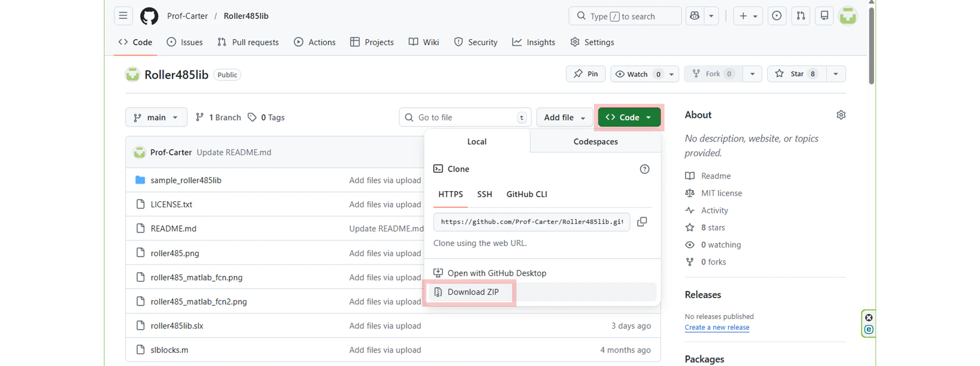This screenshot has height=366, width=980.
Task: Open the latest commit Update README.md
Action: 234,152
